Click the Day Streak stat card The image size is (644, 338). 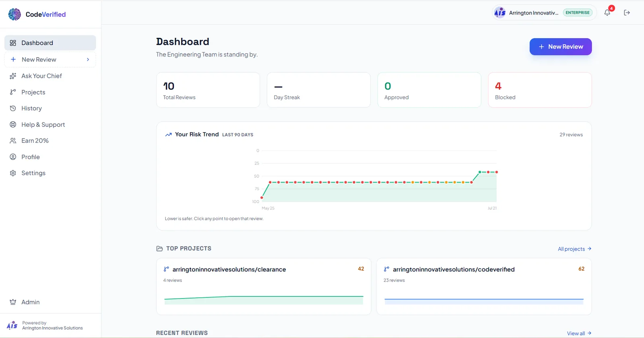[x=318, y=90]
